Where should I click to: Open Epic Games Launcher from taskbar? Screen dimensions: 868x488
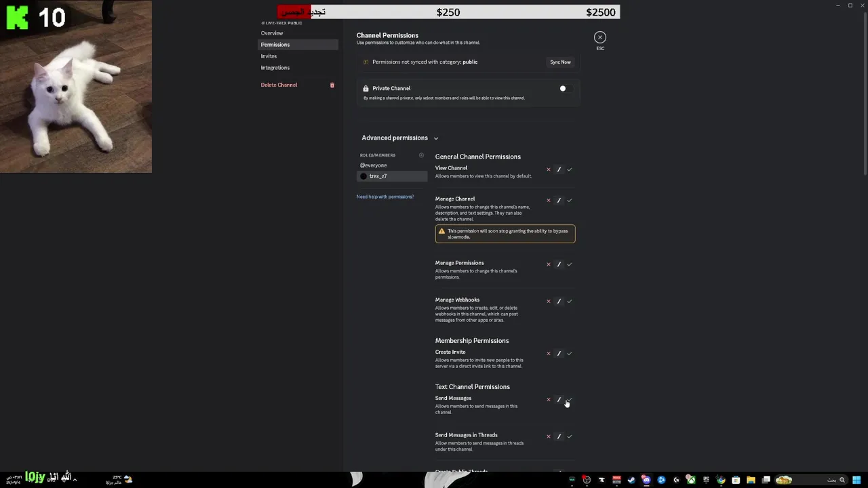pyautogui.click(x=706, y=480)
